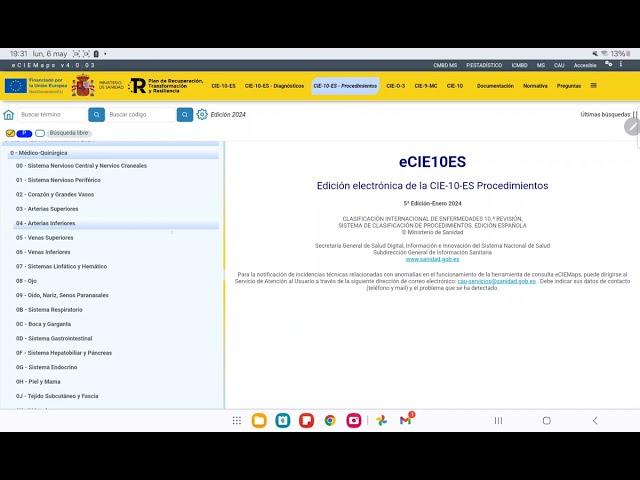Viewport: 640px width, 480px height.
Task: Open the ICMBD link
Action: coord(520,65)
